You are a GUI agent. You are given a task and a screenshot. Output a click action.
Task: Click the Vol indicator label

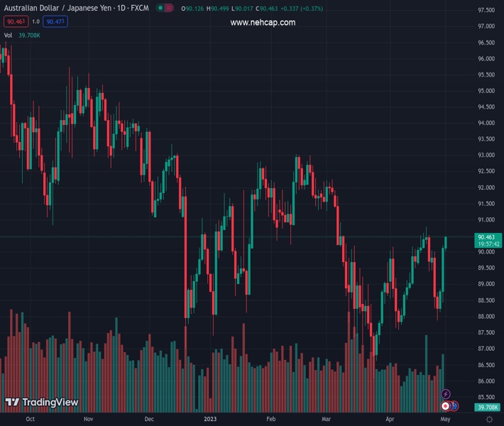coord(9,35)
